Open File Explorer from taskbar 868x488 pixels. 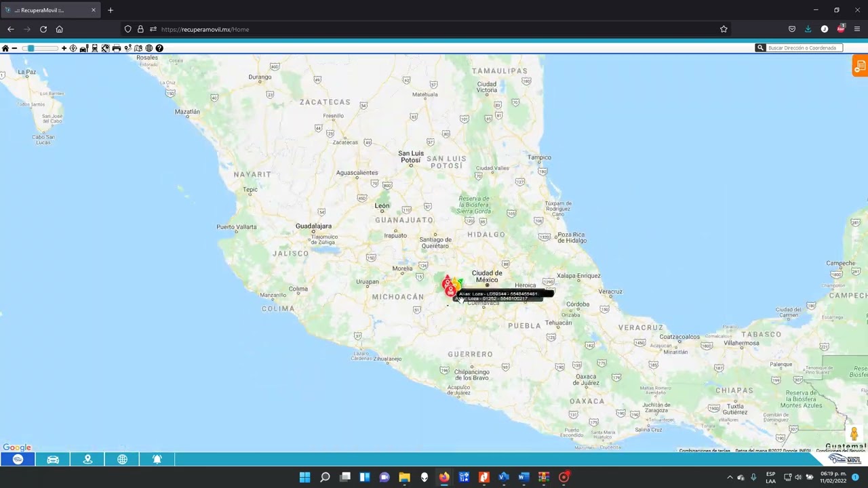404,477
